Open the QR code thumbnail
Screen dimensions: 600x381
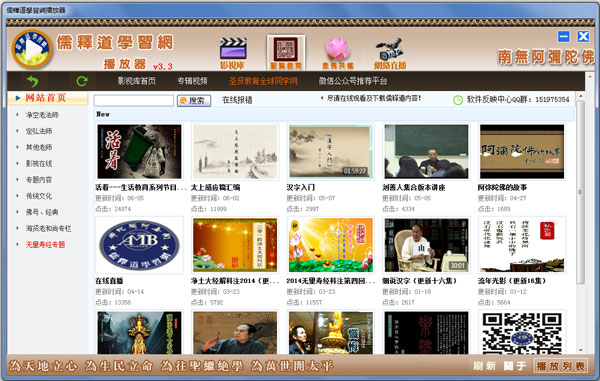(522, 333)
